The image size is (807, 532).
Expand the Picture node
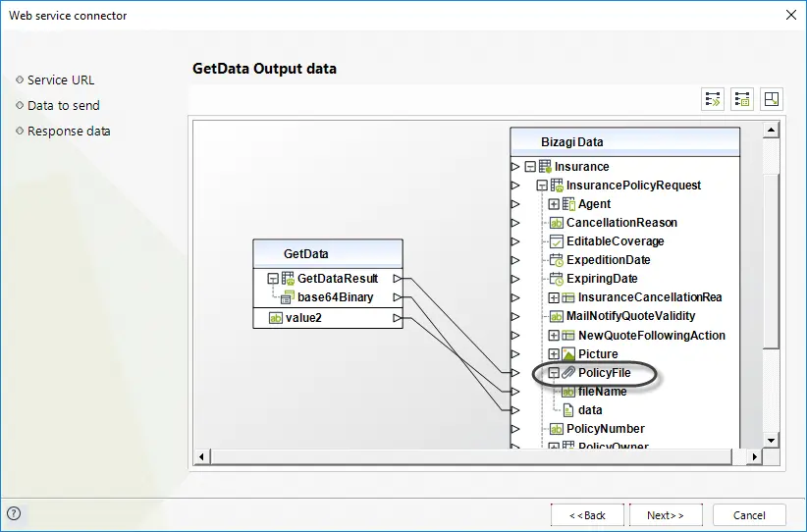(x=554, y=354)
